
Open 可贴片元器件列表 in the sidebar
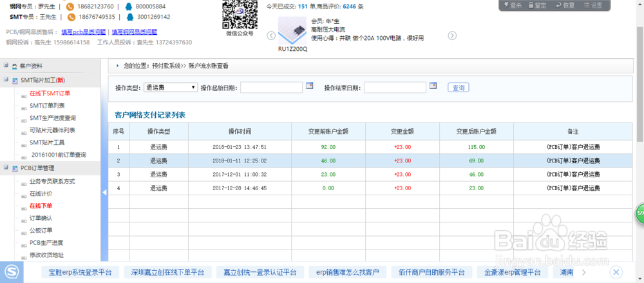52,130
